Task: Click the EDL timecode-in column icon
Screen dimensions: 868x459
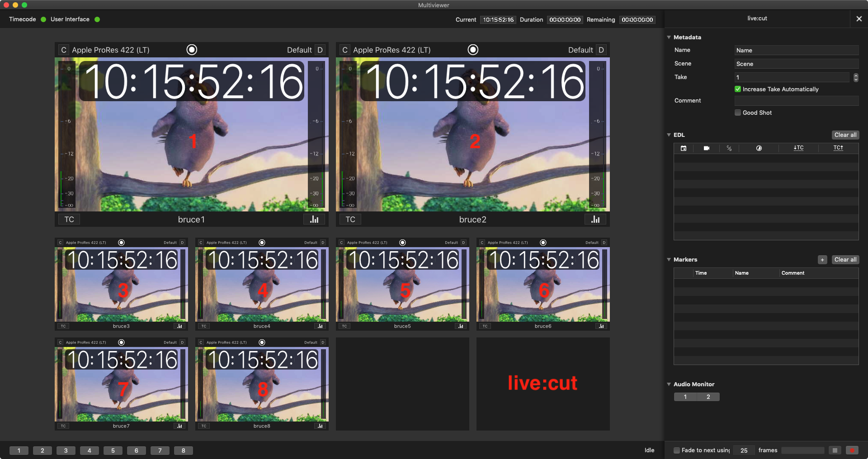Action: click(798, 148)
